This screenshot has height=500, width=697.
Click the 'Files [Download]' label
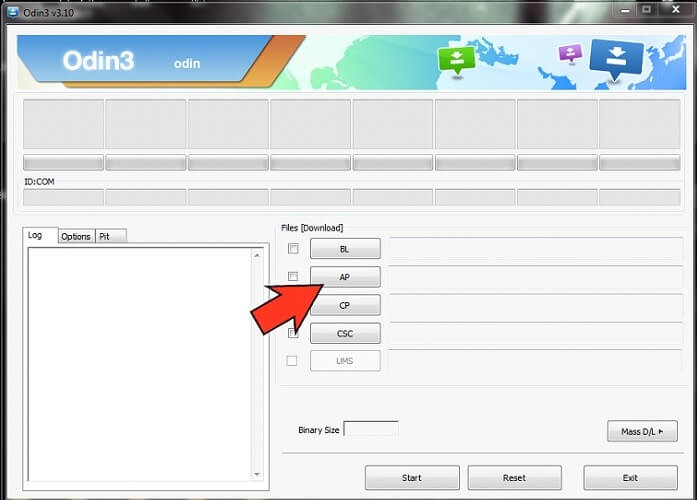click(312, 228)
